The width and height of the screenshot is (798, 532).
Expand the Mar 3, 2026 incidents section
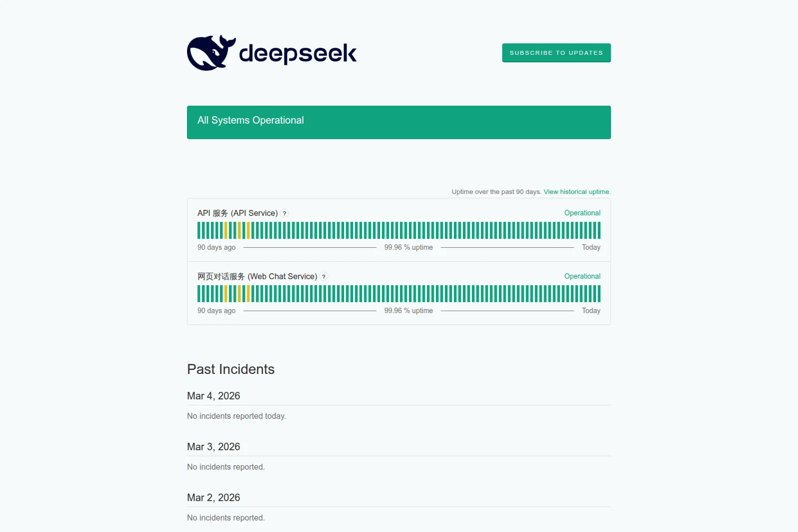tap(213, 447)
